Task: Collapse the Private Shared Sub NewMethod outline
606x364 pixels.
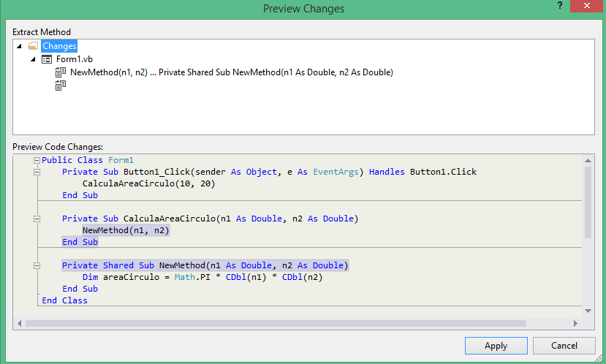Action: click(37, 265)
